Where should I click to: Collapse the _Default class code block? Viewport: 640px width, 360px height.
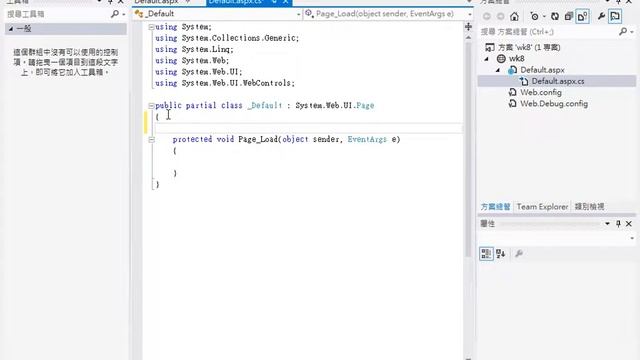coord(151,106)
